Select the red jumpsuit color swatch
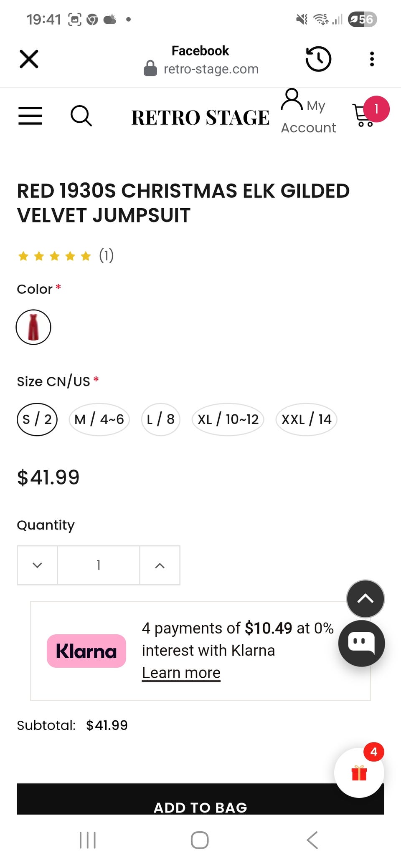401x868 pixels. pyautogui.click(x=33, y=327)
